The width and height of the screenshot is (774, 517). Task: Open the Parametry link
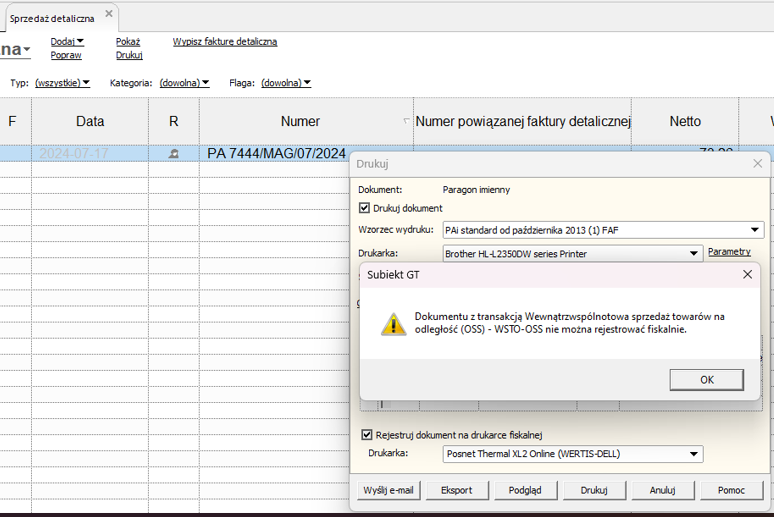(729, 252)
